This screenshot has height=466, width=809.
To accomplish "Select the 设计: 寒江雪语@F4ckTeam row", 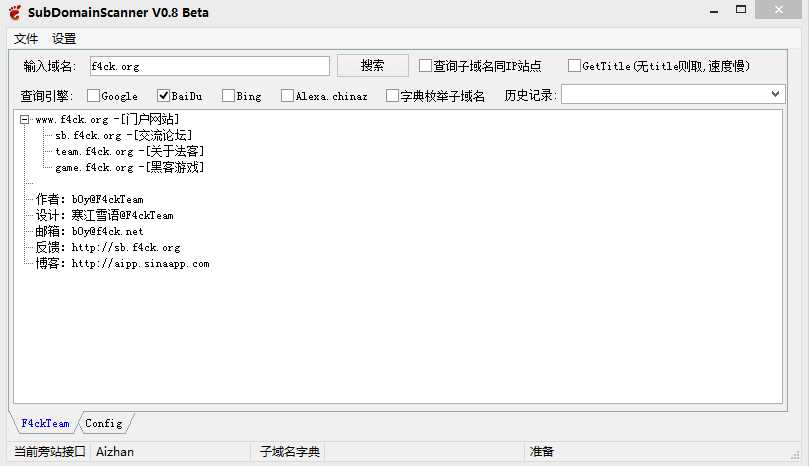I will (104, 215).
